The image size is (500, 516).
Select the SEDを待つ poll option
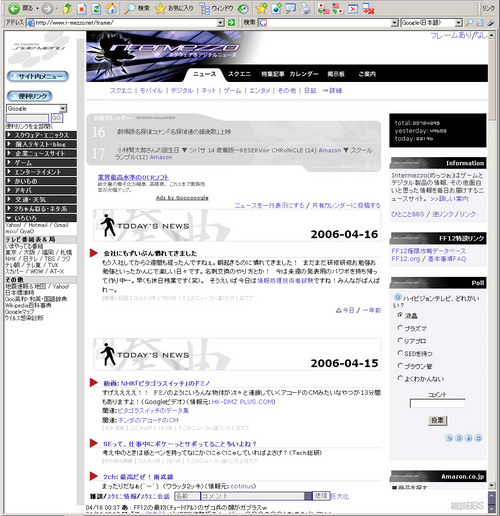(x=400, y=353)
